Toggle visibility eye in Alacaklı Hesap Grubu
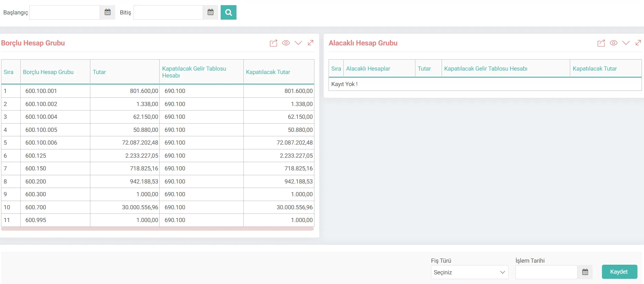This screenshot has height=284, width=644. [614, 43]
